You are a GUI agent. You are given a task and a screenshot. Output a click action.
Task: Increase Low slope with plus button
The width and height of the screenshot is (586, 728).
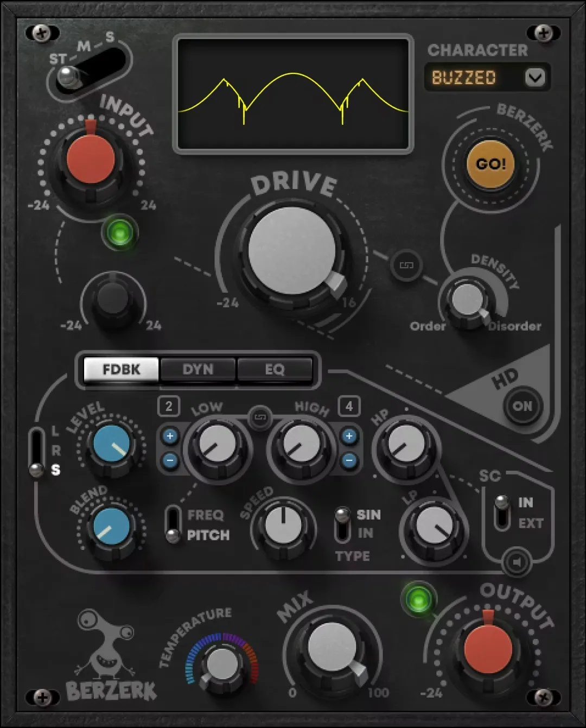click(170, 436)
